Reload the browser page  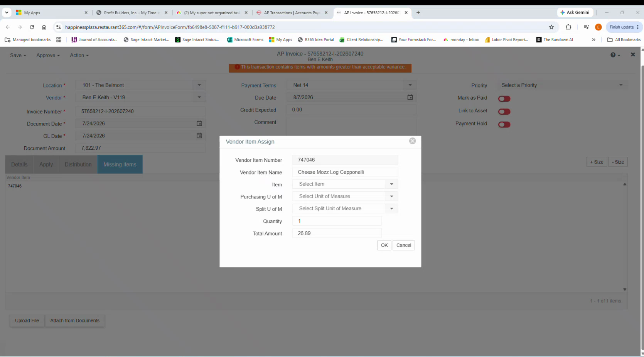coord(32,27)
